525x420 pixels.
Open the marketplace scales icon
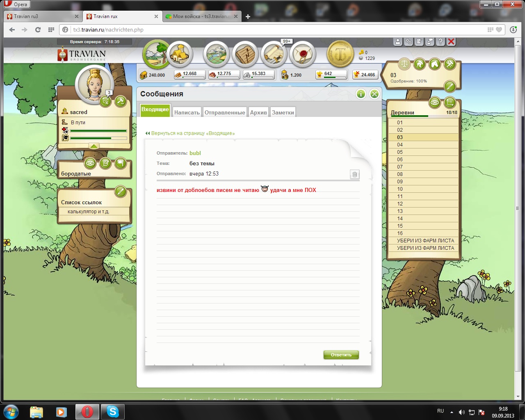[404, 64]
